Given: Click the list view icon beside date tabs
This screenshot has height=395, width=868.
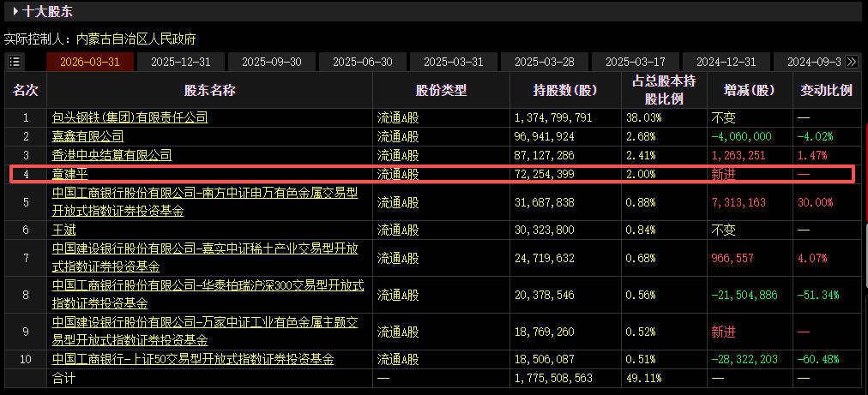Looking at the screenshot, I should point(15,62).
